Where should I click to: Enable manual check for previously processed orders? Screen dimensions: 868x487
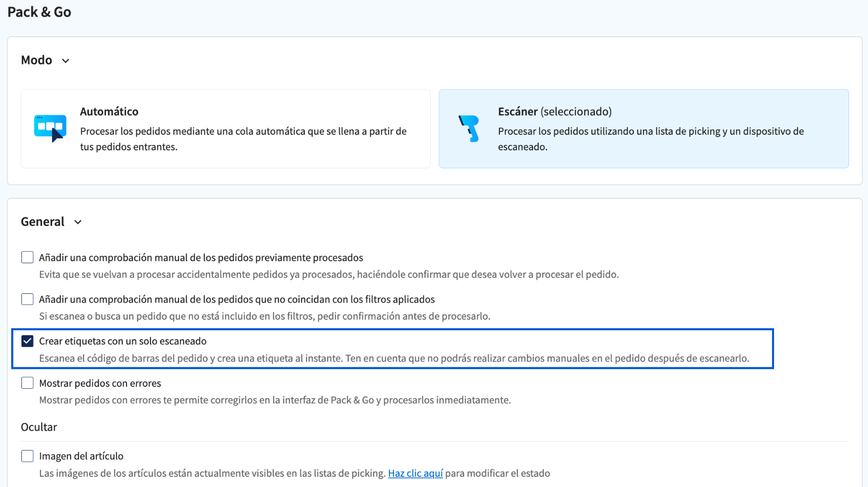(x=27, y=257)
